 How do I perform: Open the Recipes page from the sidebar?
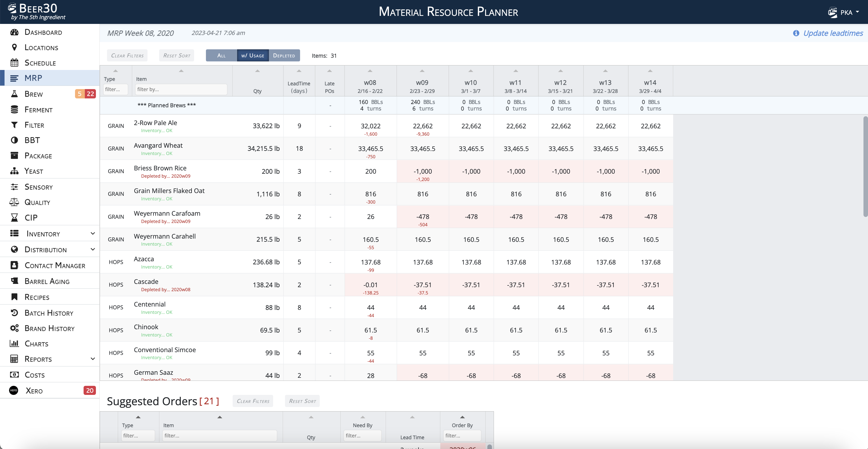coord(37,297)
